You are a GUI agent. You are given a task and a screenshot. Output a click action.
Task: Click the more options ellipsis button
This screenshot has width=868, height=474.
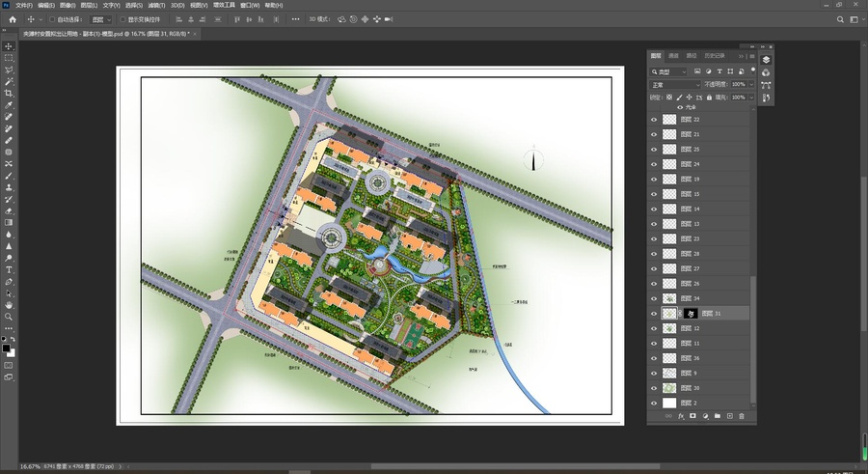point(296,19)
